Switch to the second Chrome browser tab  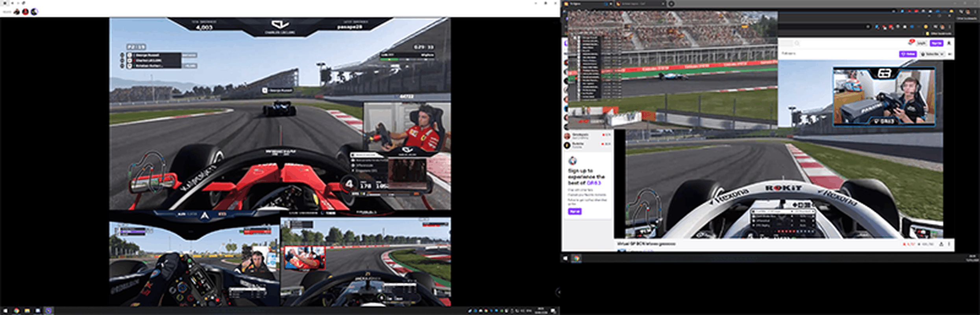tap(640, 4)
